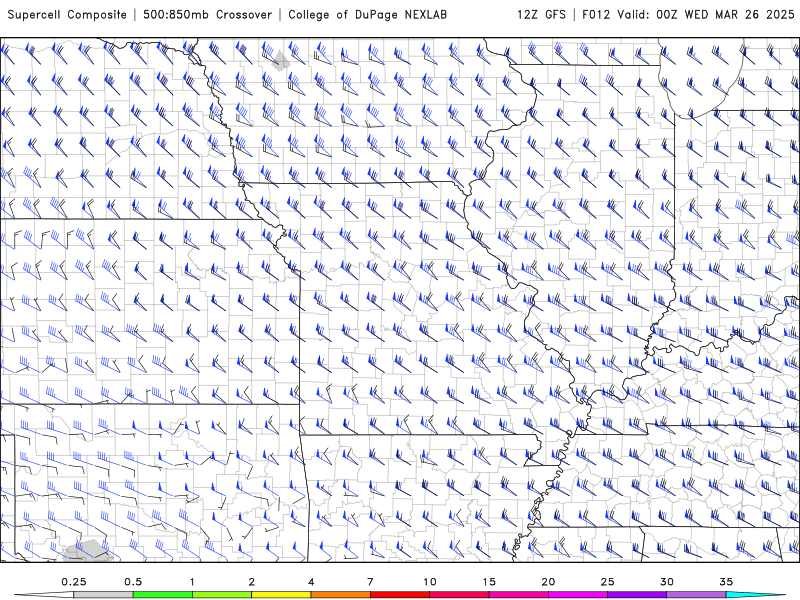Select the bright green 0.5–1 legend segment
Viewport: 800px width, 600px height.
coord(163,595)
